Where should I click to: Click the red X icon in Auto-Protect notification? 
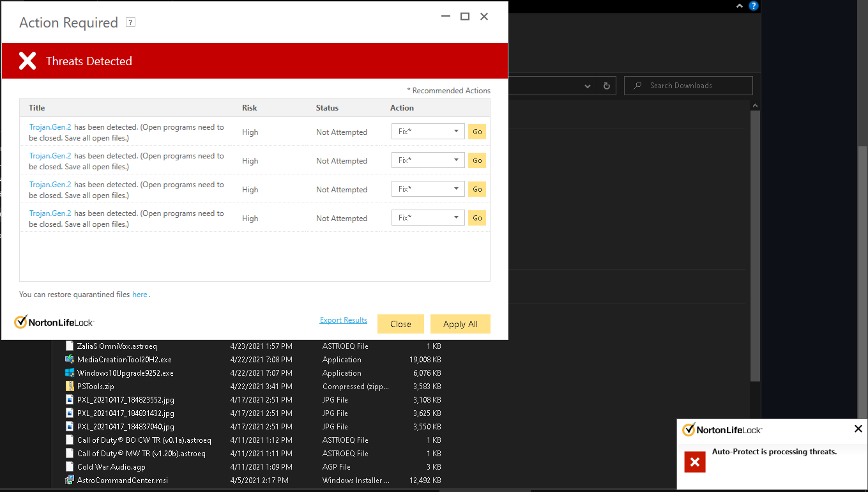(x=695, y=461)
